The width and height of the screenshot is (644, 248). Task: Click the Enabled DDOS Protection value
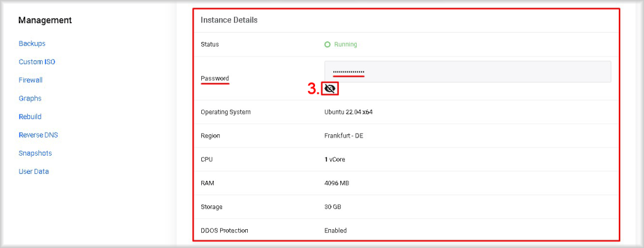point(335,230)
